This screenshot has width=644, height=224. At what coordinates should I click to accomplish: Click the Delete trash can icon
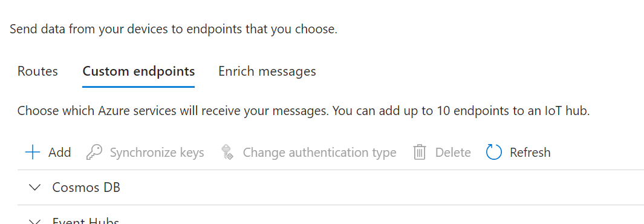click(x=419, y=153)
